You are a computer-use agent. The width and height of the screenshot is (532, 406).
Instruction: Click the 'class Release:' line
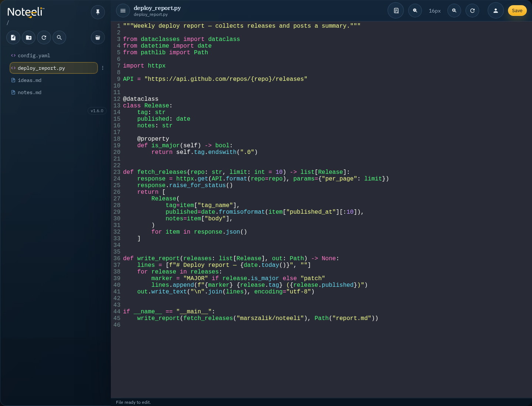148,106
